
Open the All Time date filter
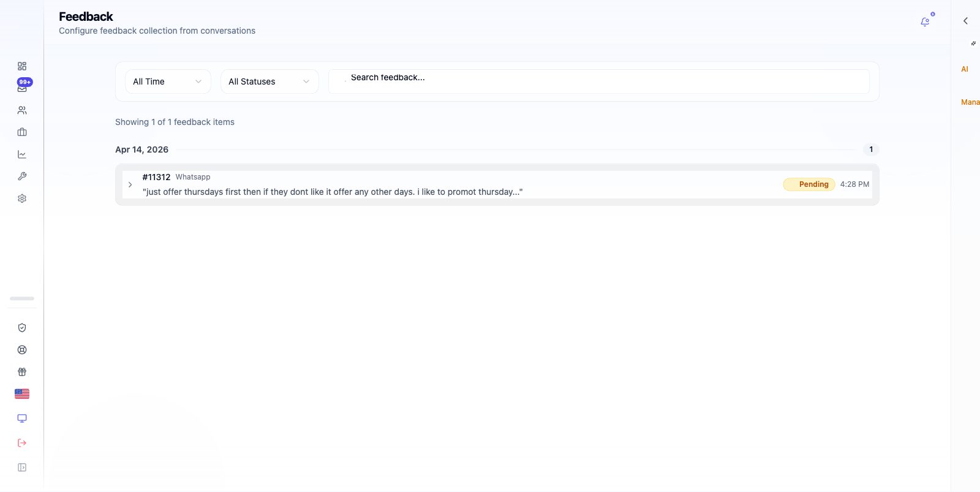[168, 81]
